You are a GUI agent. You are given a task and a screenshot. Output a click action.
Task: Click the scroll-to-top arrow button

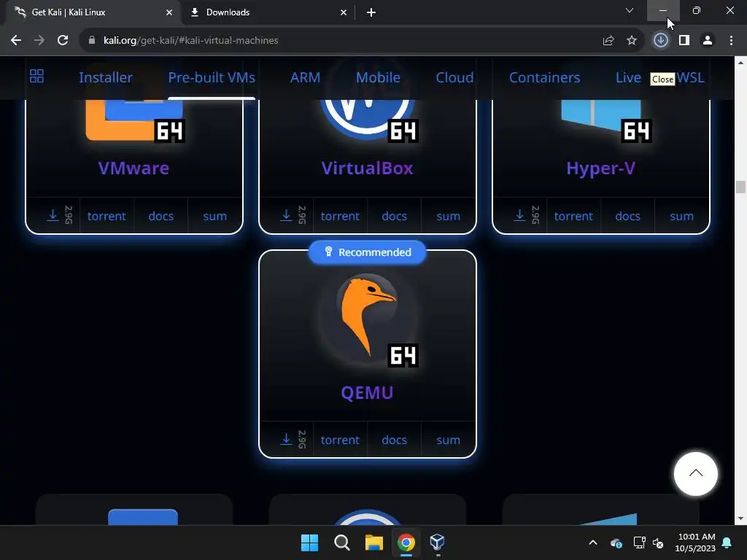695,474
